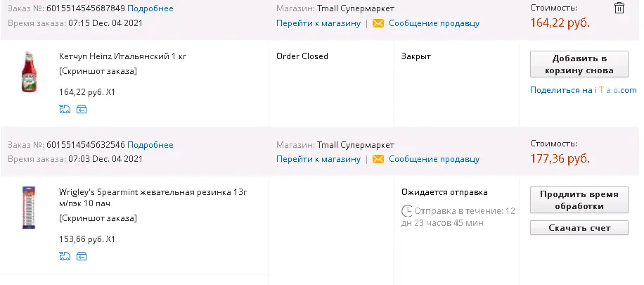Go to store link in first order

point(318,23)
